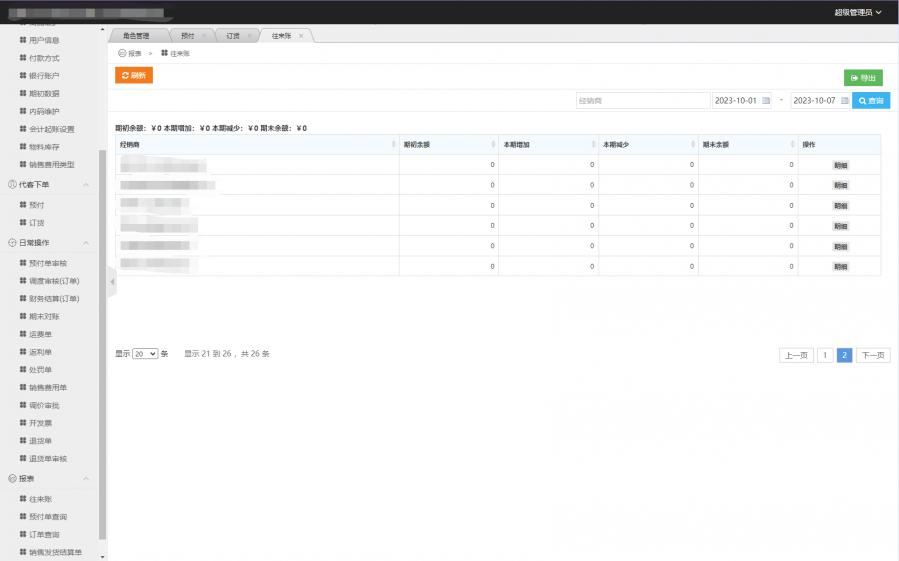Sort by 期末余额 column using sort icon
The width and height of the screenshot is (899, 561).
pos(792,145)
